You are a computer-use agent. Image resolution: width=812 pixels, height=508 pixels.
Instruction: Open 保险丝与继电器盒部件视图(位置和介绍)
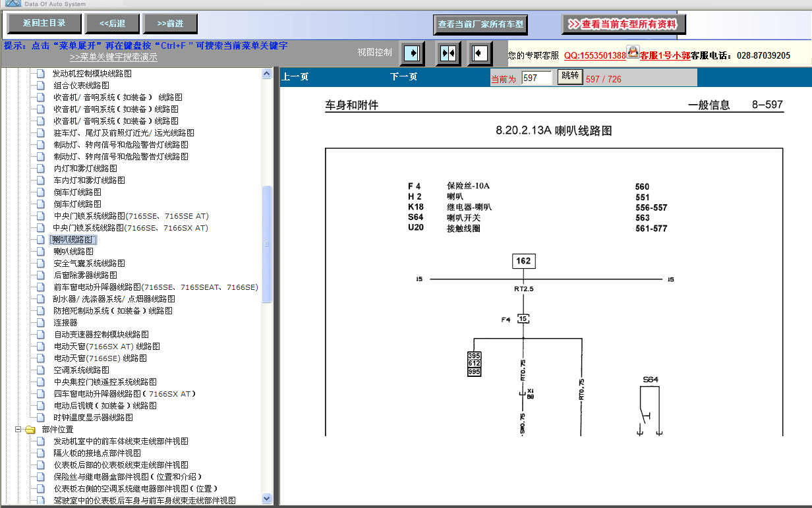point(128,477)
